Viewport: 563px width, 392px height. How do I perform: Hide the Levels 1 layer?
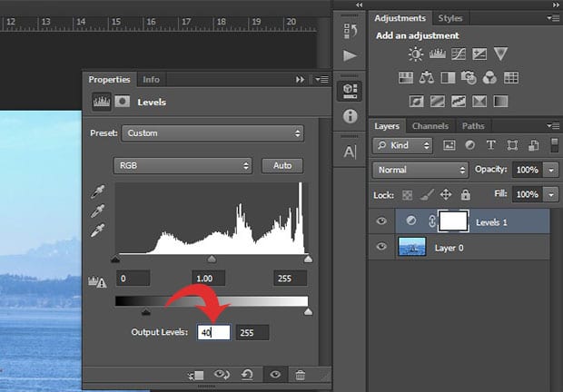[x=381, y=220]
